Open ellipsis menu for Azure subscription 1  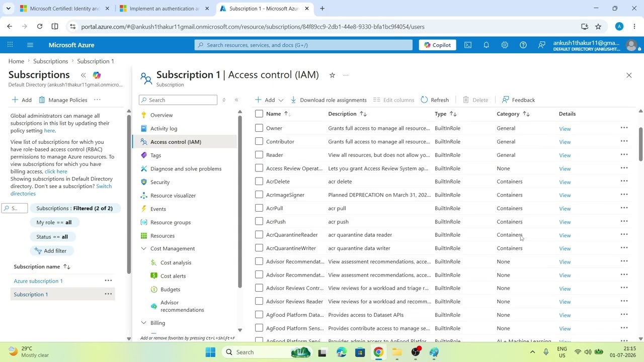pyautogui.click(x=108, y=281)
